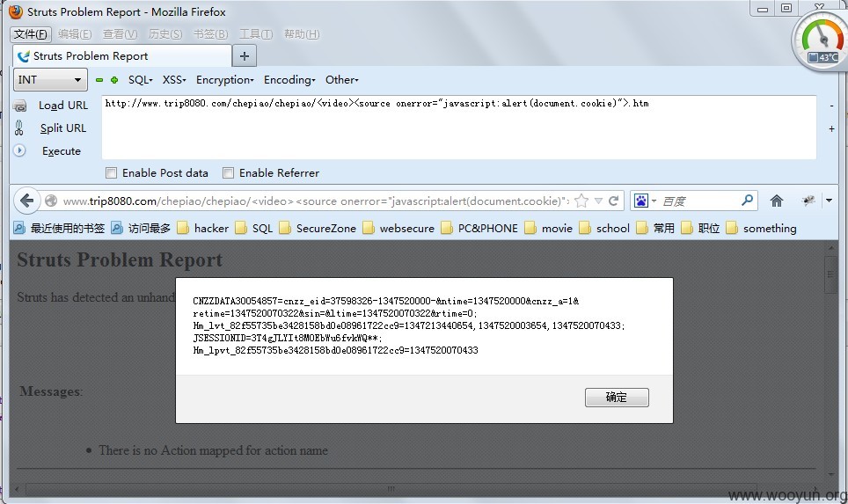Open the SQL bookmarks folder

coord(254,228)
